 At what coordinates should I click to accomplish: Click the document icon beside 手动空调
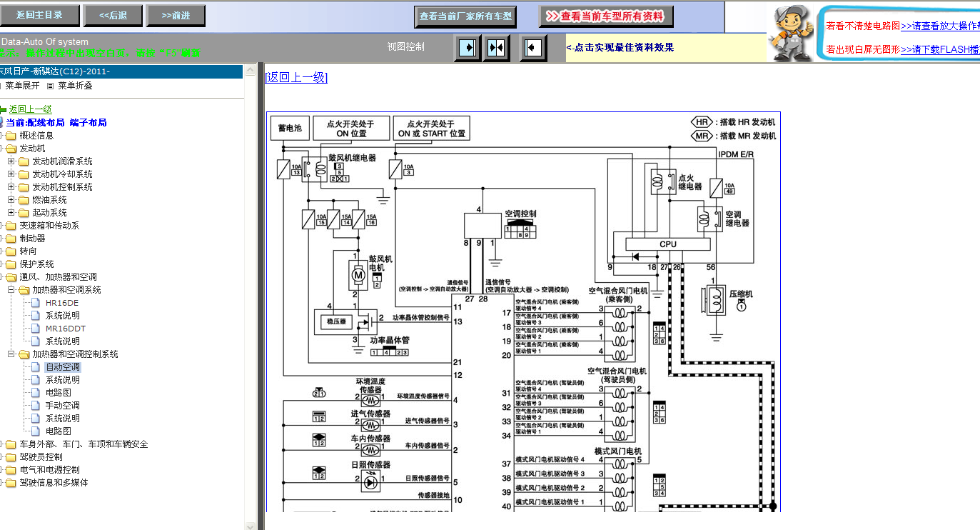[x=36, y=406]
